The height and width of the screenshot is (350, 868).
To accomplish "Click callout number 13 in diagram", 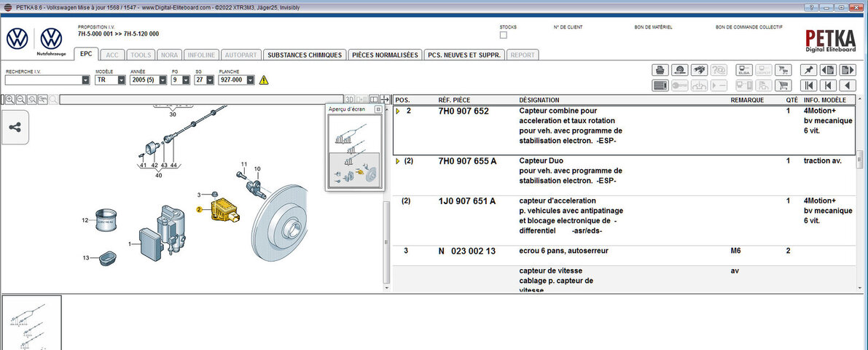I will 86,258.
